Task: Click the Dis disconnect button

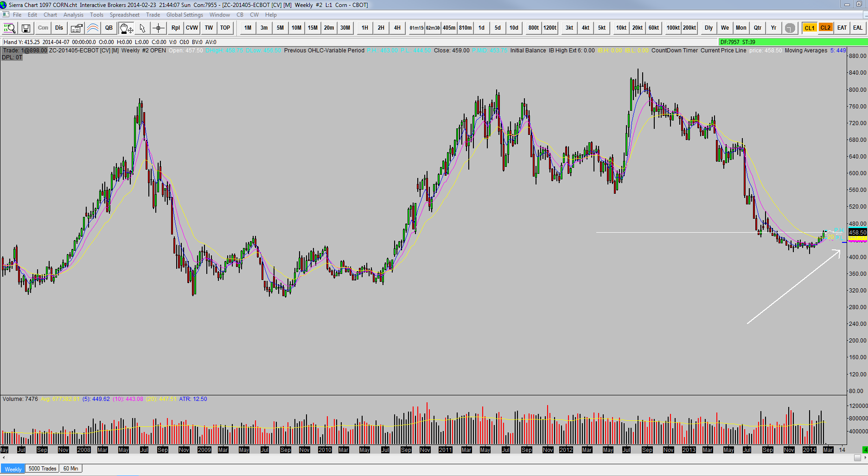Action: [x=59, y=28]
